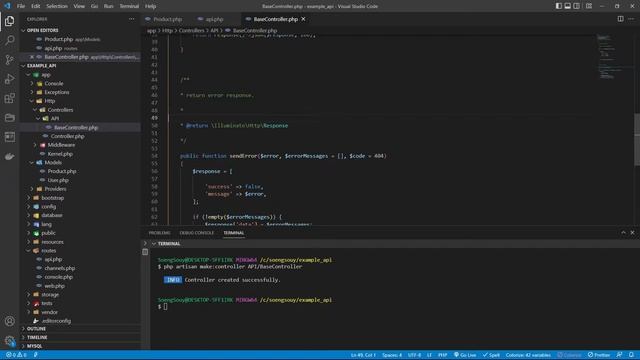This screenshot has height=360, width=640.
Task: Close the BaseController.php tab
Action: 303,19
